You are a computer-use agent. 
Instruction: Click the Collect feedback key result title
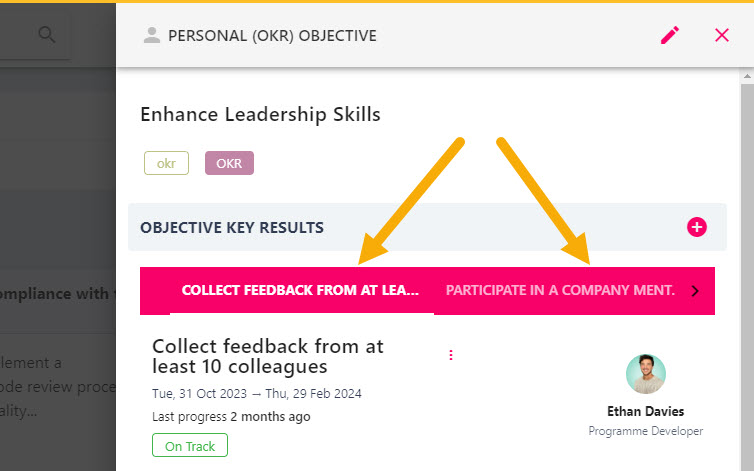tap(268, 356)
